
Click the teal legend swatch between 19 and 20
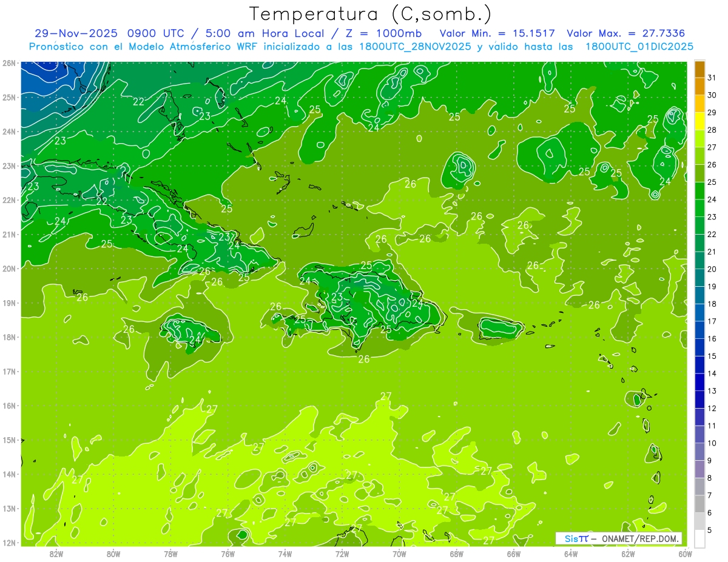(699, 278)
